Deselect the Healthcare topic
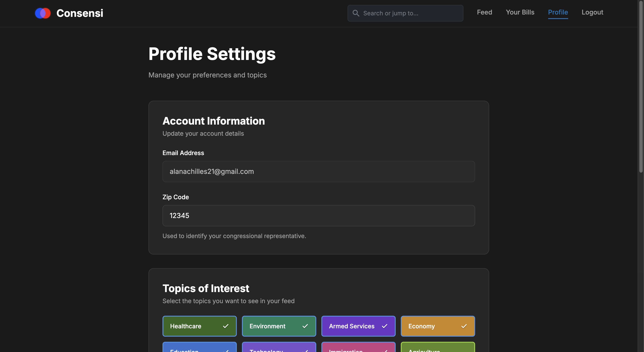 pyautogui.click(x=199, y=326)
